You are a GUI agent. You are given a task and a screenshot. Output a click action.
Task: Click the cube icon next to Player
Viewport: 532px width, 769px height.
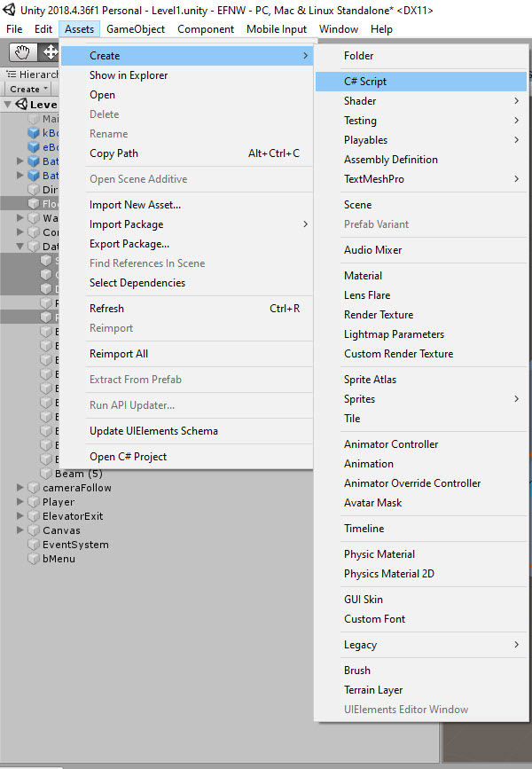click(x=34, y=502)
